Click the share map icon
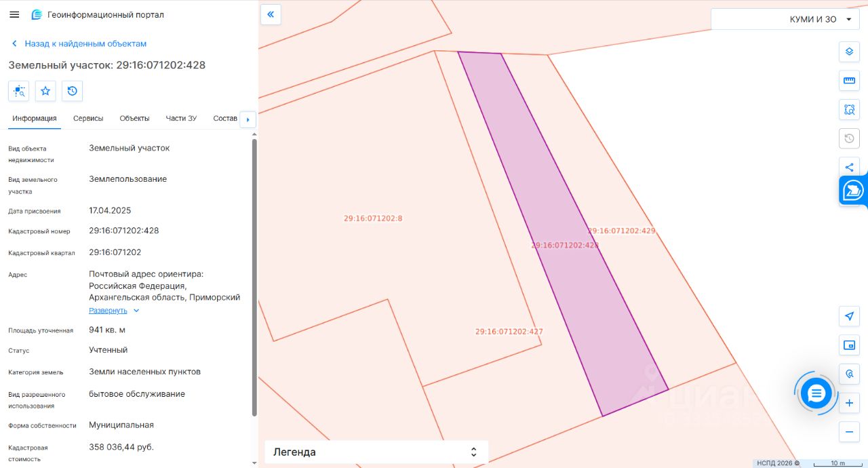This screenshot has width=868, height=468. 849,168
